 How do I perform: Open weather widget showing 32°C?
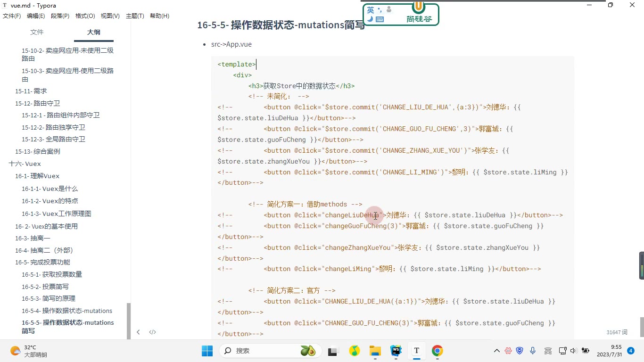point(29,351)
